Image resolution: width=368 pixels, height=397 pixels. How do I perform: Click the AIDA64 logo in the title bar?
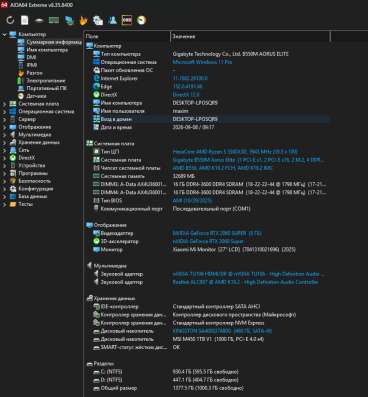(x=4, y=5)
